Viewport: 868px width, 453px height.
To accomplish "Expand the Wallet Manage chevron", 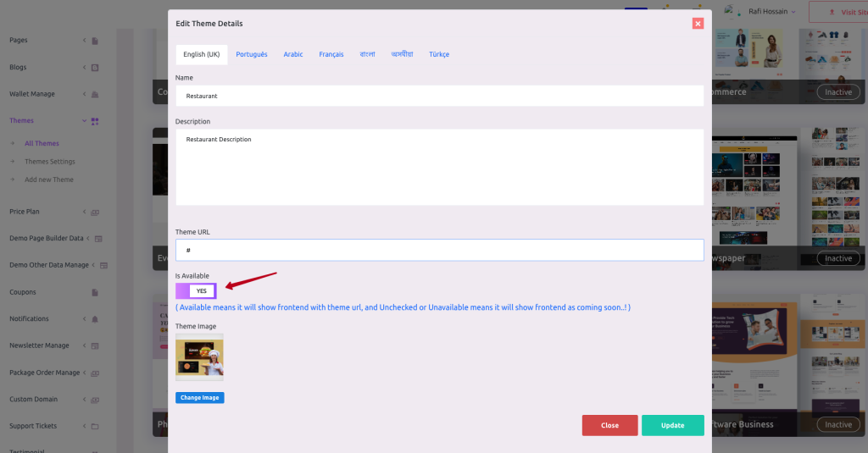I will coord(84,94).
